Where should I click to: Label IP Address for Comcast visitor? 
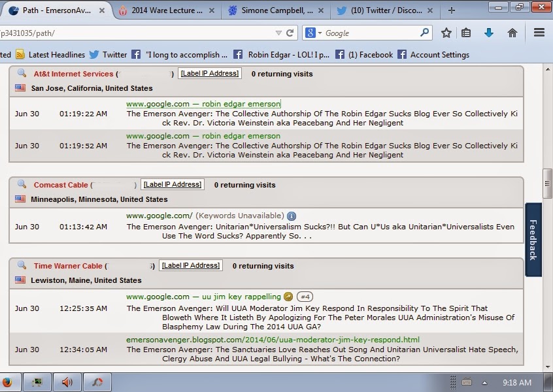173,184
